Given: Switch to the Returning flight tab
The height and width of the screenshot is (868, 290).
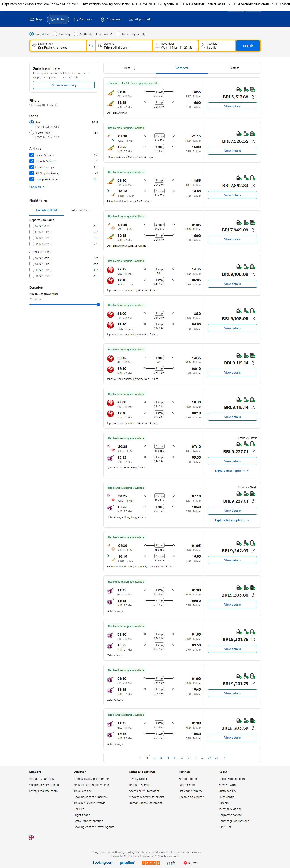Looking at the screenshot, I should pyautogui.click(x=81, y=210).
